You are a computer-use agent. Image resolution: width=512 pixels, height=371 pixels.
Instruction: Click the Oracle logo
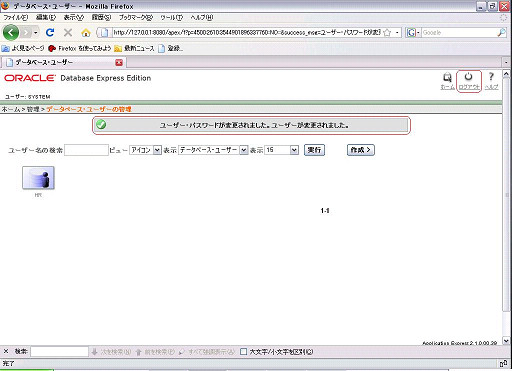click(x=30, y=78)
